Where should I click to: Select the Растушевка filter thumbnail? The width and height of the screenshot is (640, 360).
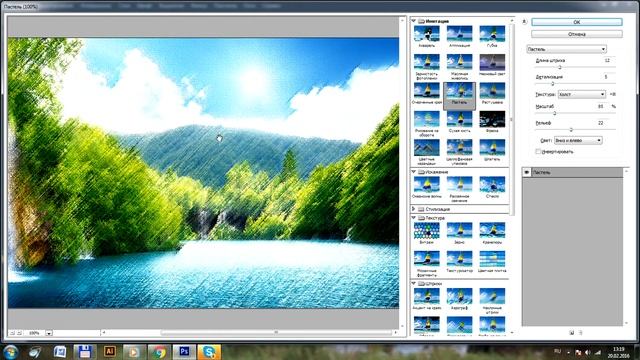(492, 91)
